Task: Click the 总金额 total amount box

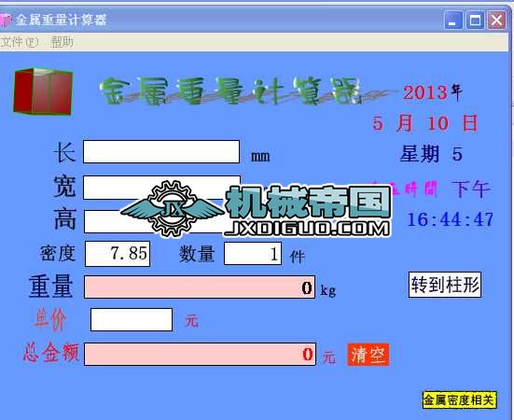Action: point(200,354)
